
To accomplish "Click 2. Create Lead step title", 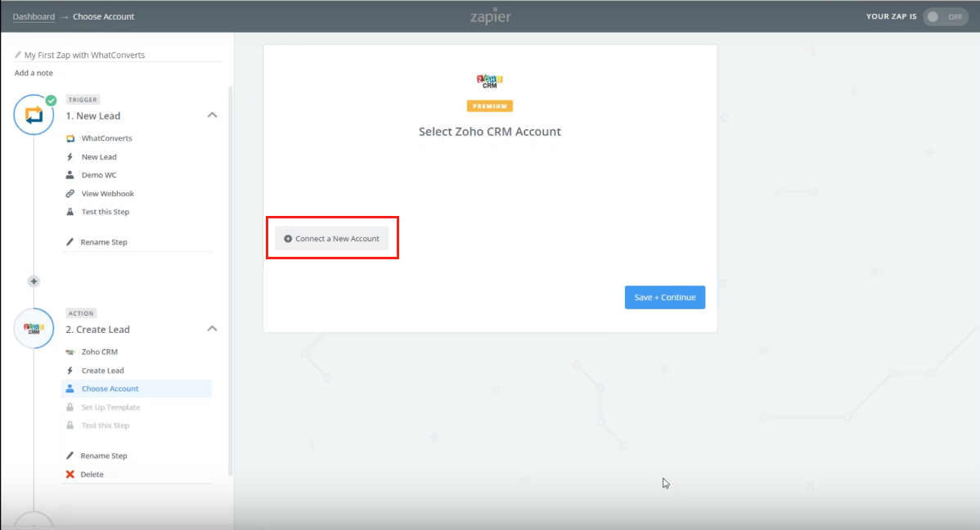I will 97,330.
